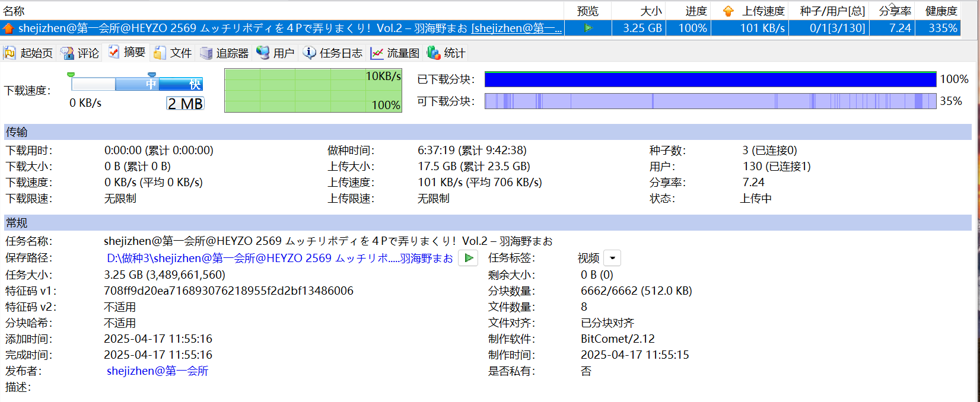
Task: Open the save path link D:\做种3
Action: (279, 258)
